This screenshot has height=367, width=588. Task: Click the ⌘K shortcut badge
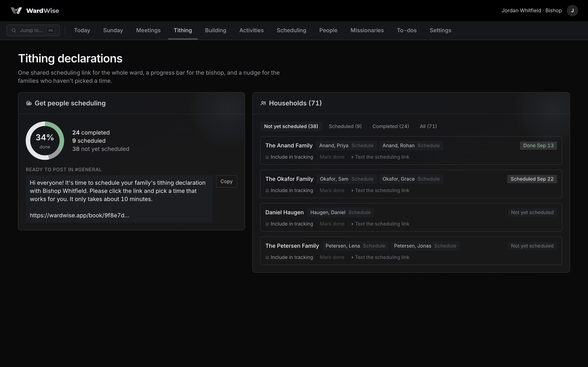[51, 30]
